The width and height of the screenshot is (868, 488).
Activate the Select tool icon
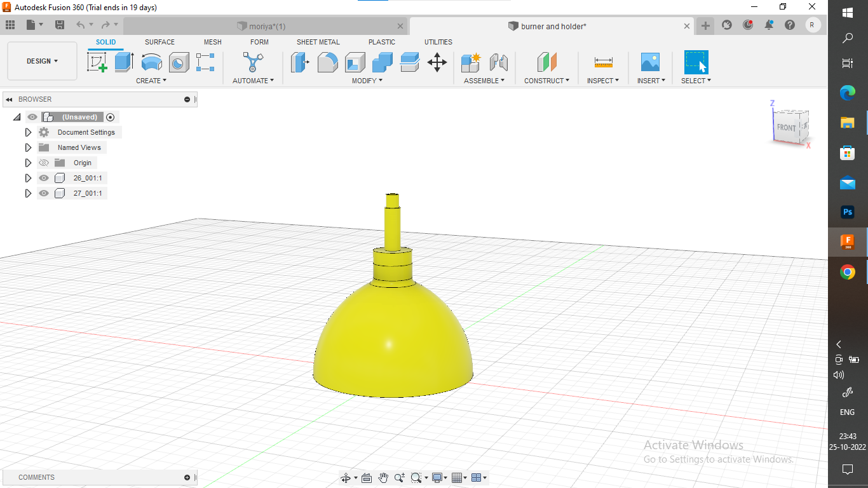(x=696, y=62)
